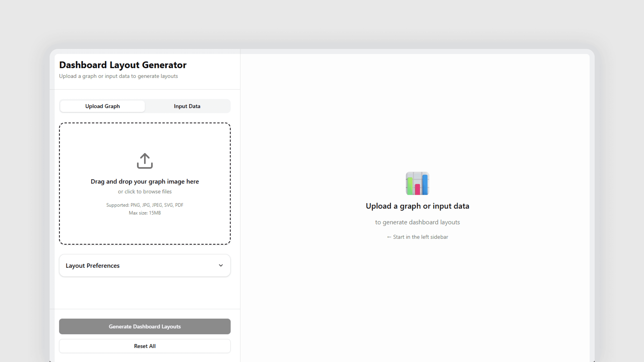Click the colorful bar chart icon
The image size is (644, 362).
click(417, 183)
